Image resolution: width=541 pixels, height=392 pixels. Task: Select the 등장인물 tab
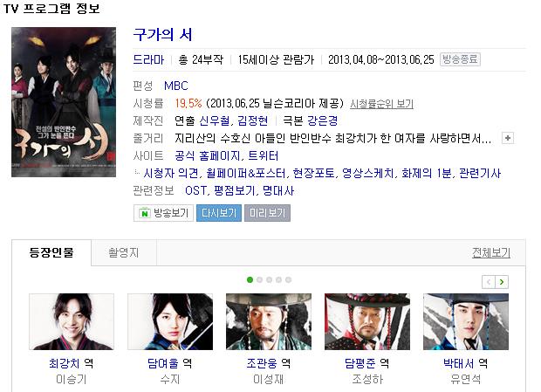tap(51, 252)
